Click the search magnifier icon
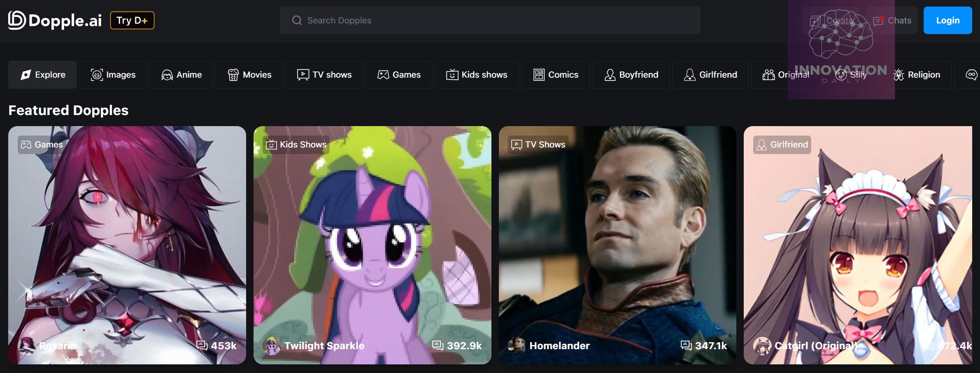 [x=297, y=20]
